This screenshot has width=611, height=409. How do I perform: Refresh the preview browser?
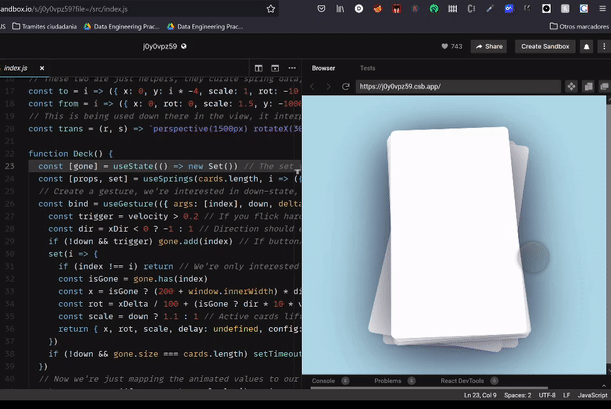(x=345, y=86)
